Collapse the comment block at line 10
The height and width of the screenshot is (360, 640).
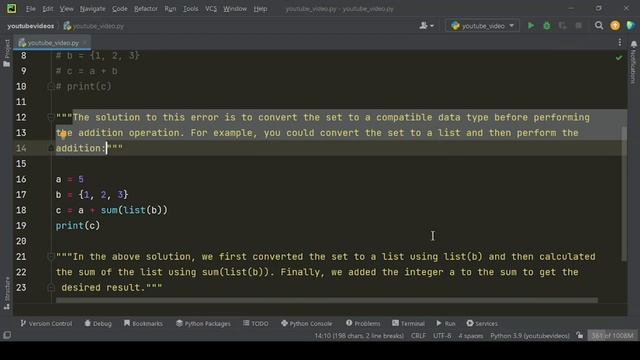tap(51, 86)
